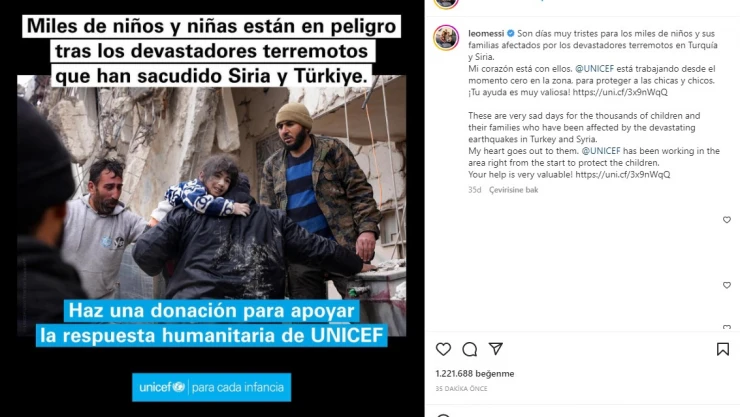Follow the uni.cf link after "¡Tu ayuda es muy valiosa!"
The width and height of the screenshot is (740, 417).
click(620, 92)
